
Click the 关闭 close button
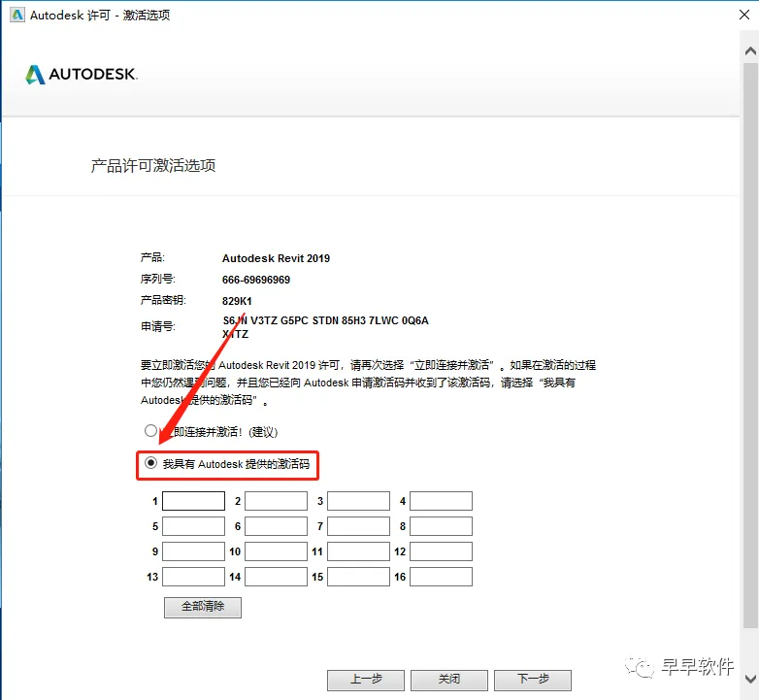click(x=449, y=680)
